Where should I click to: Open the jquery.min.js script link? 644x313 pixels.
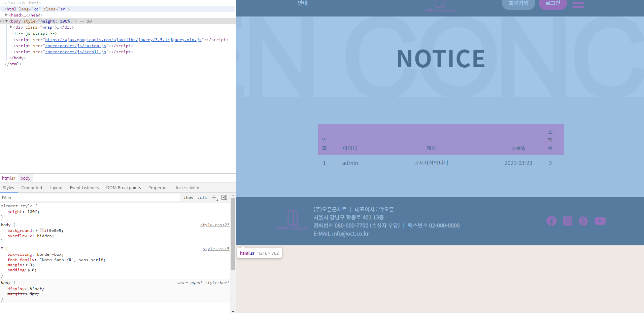click(x=123, y=40)
